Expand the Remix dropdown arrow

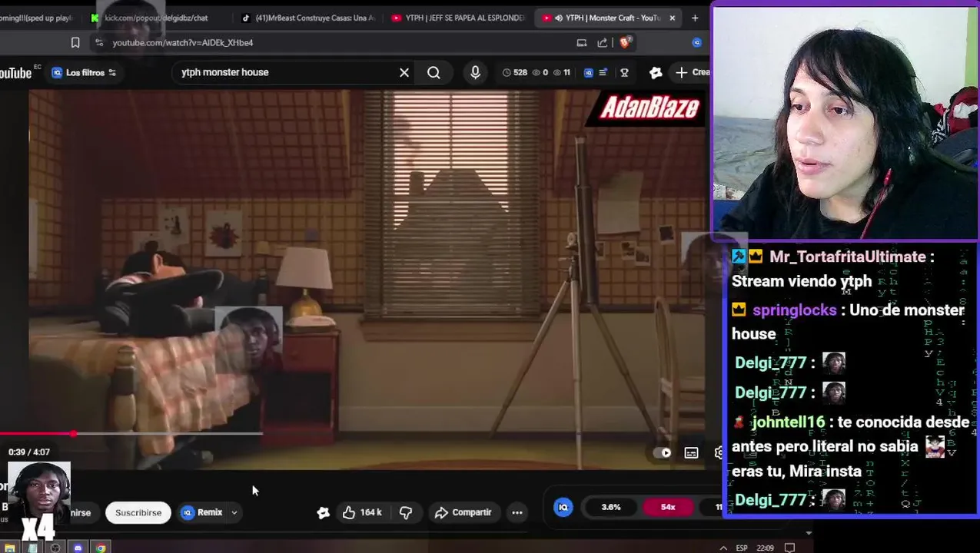tap(234, 512)
